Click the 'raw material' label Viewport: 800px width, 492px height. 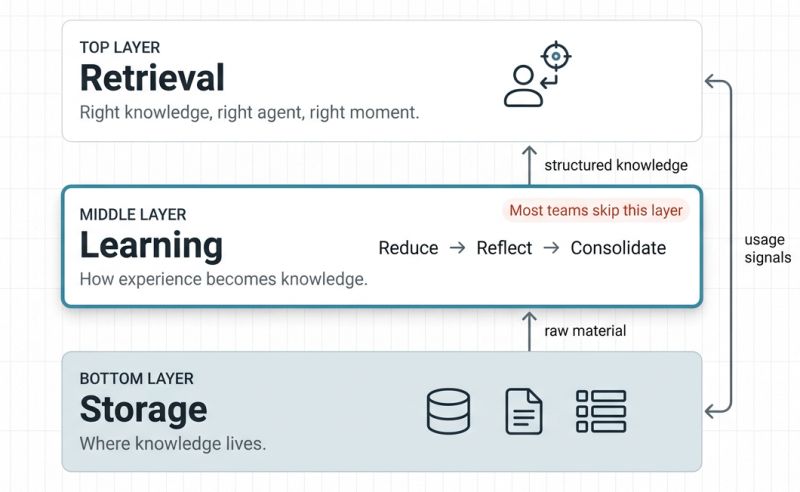[x=585, y=330]
